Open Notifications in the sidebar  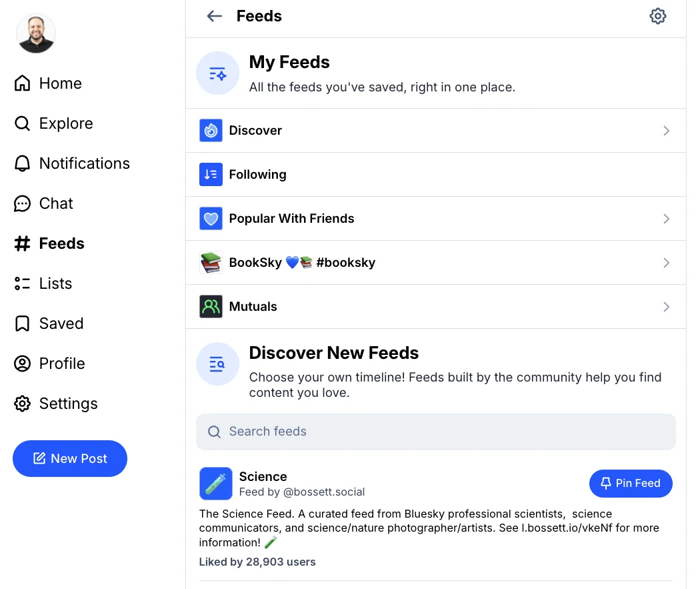pos(72,163)
